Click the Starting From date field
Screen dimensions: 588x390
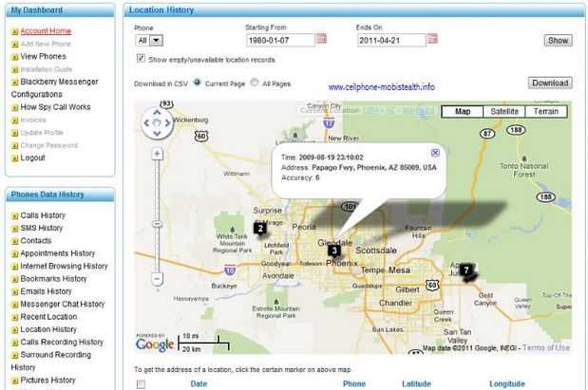click(x=280, y=41)
